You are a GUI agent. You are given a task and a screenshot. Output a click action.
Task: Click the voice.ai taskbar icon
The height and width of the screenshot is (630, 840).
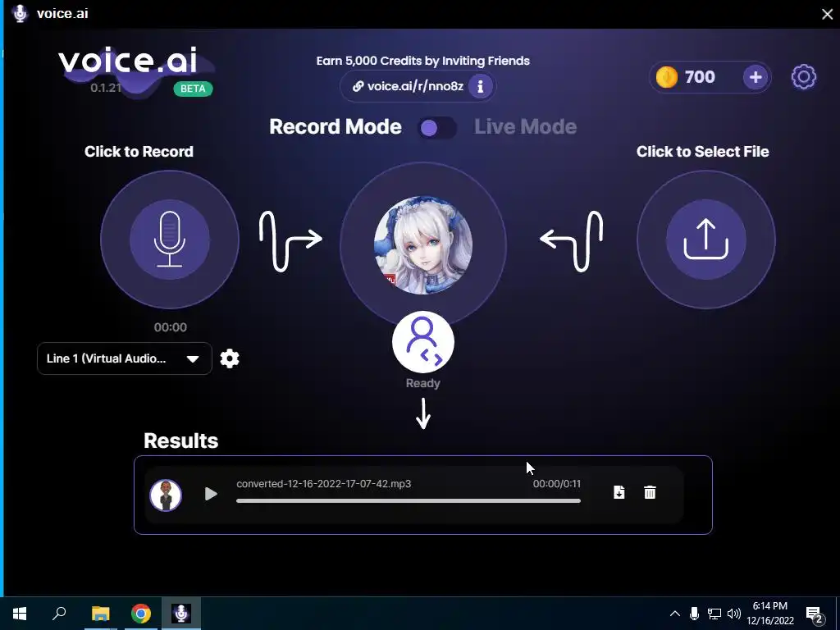coord(181,614)
